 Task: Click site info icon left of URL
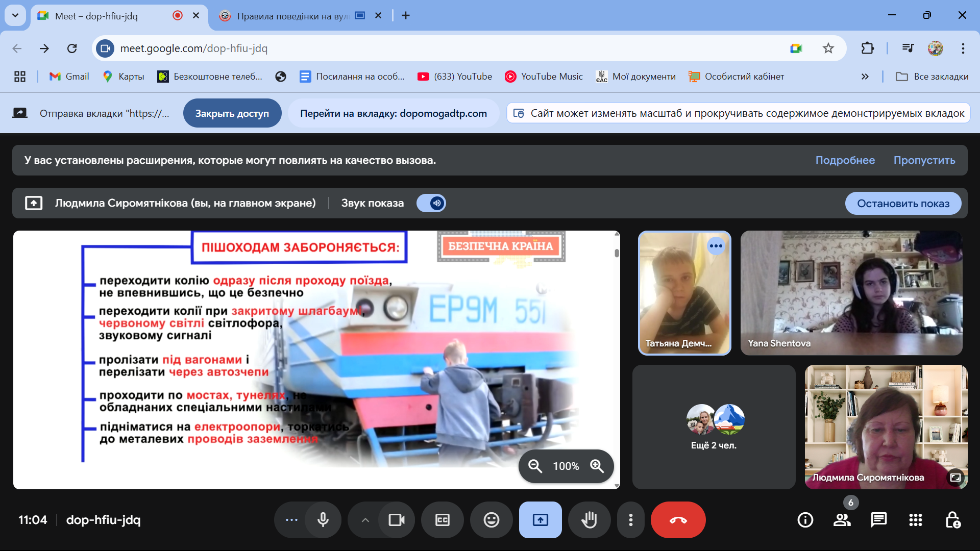(x=105, y=48)
